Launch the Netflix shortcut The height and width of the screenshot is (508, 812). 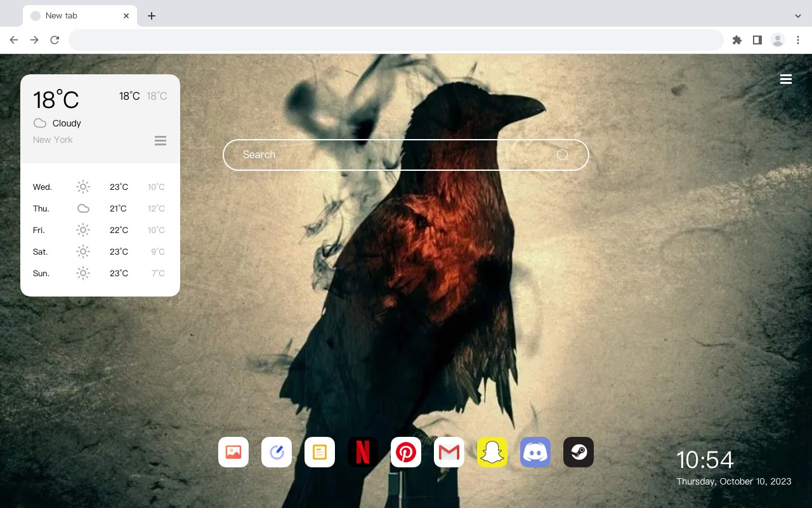pos(363,452)
